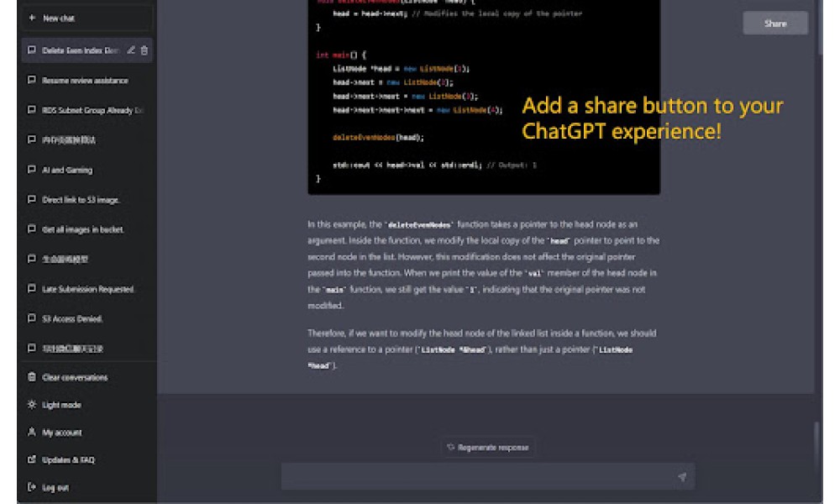The height and width of the screenshot is (504, 840).
Task: Click the message input field
Action: coord(488,476)
